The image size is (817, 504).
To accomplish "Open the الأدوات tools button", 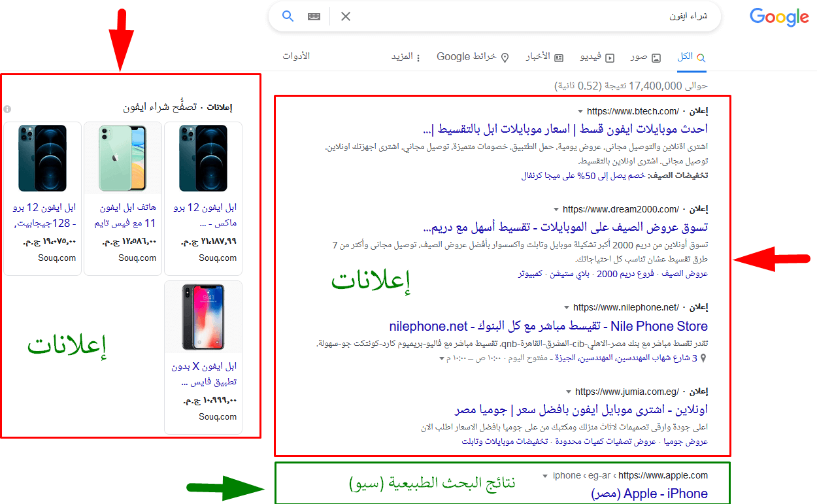I will (x=296, y=56).
